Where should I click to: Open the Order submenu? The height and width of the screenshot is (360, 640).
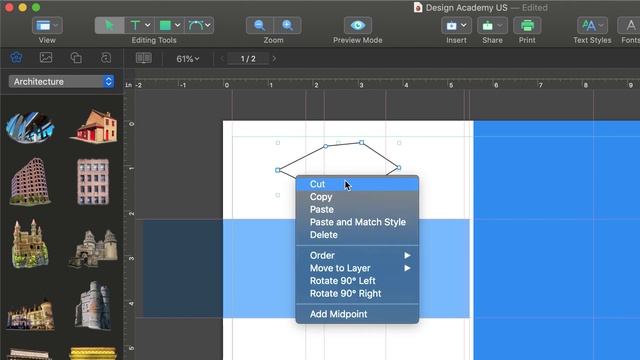pyautogui.click(x=357, y=256)
